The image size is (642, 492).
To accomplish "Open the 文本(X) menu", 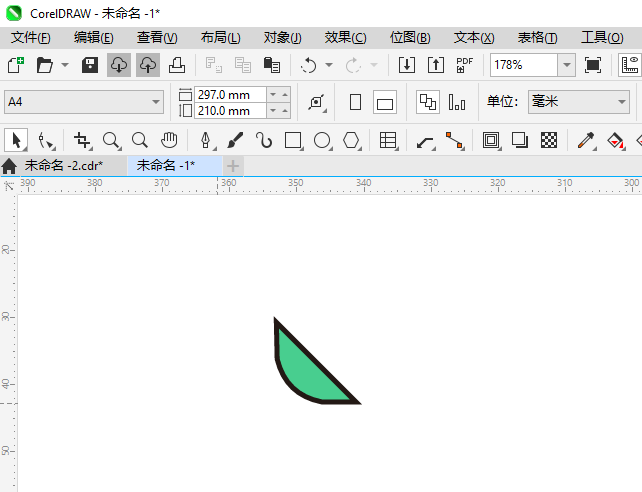I will tap(474, 38).
